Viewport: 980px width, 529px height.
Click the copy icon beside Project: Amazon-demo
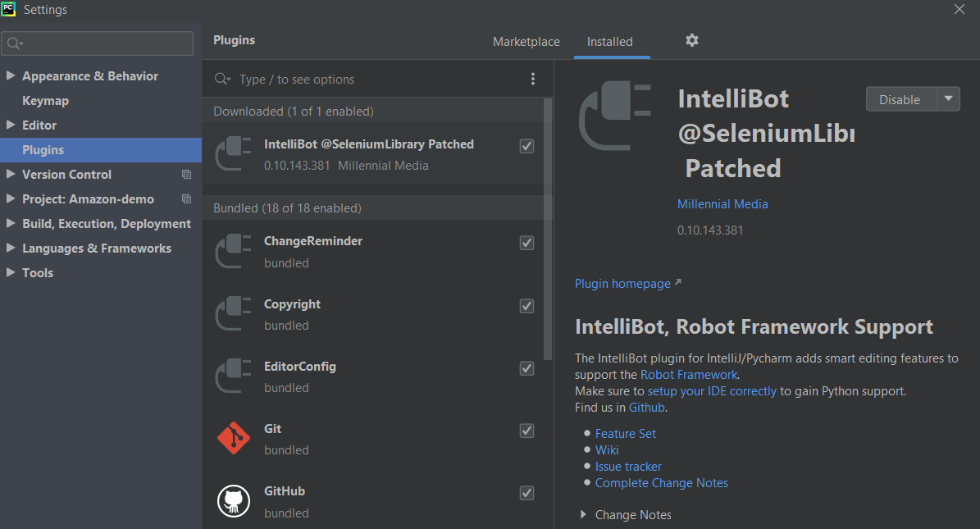(186, 199)
